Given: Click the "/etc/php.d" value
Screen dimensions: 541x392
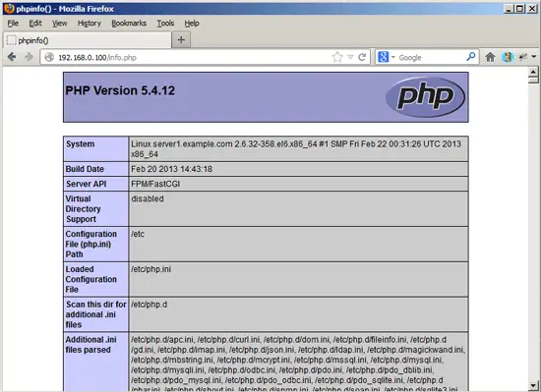Looking at the screenshot, I should pyautogui.click(x=150, y=305).
